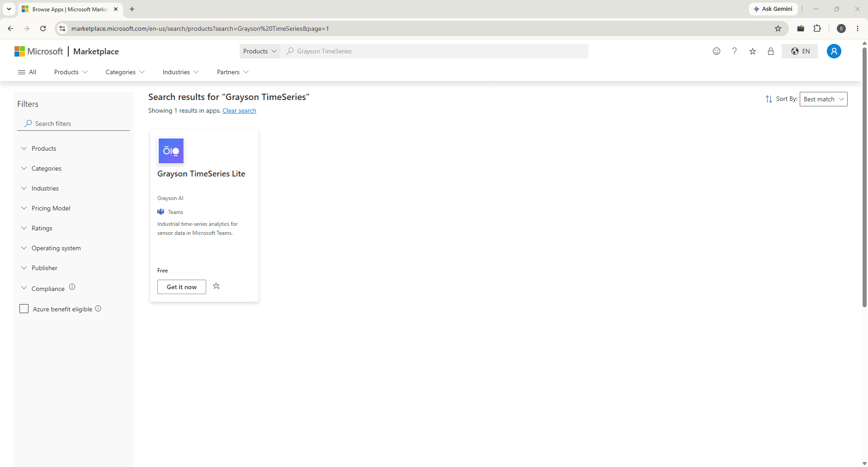The image size is (868, 467).
Task: Expand the Pricing Model filter
Action: pyautogui.click(x=46, y=208)
